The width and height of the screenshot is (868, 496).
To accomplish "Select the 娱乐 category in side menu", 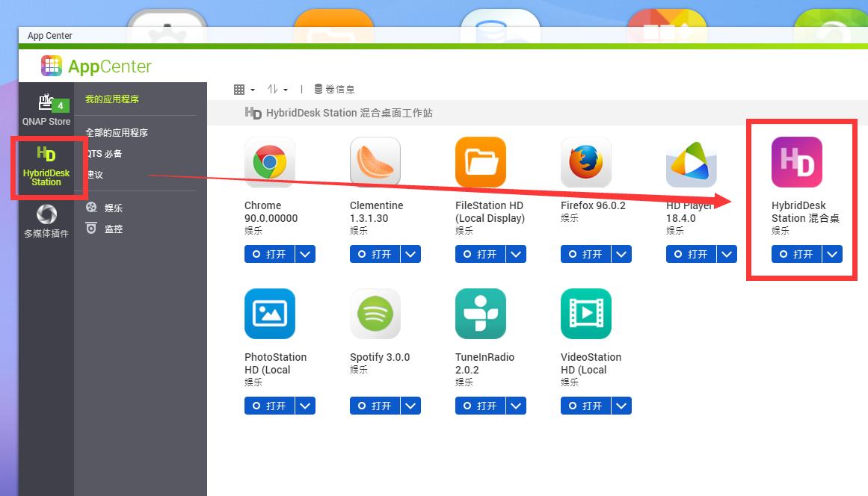I will pos(105,208).
